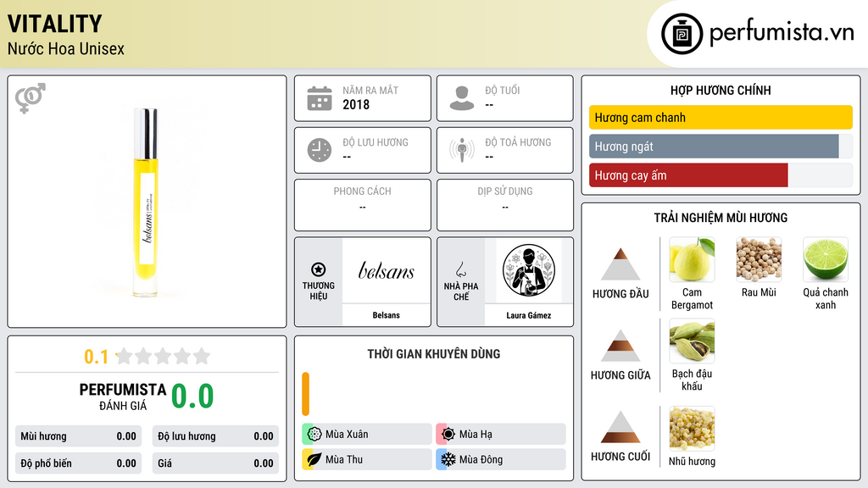Click the Hương cuối pyramid icon

[620, 427]
